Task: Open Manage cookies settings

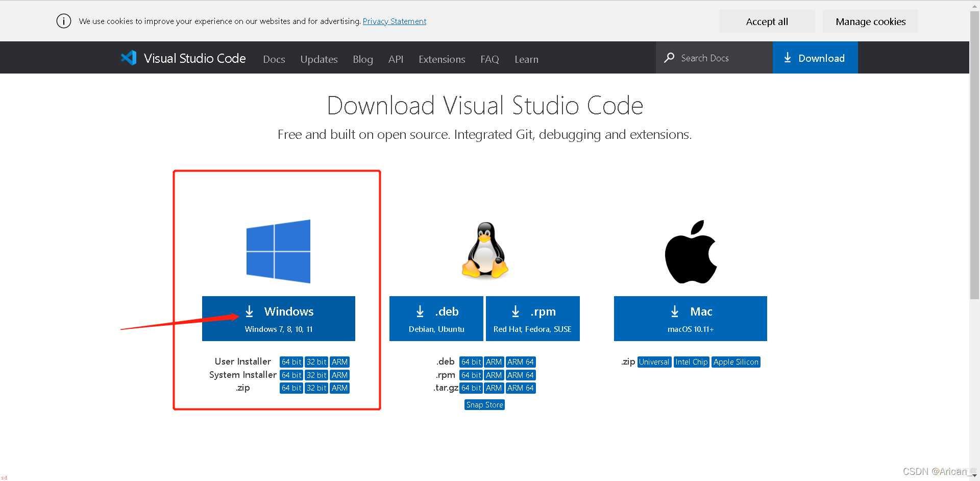Action: [x=870, y=21]
